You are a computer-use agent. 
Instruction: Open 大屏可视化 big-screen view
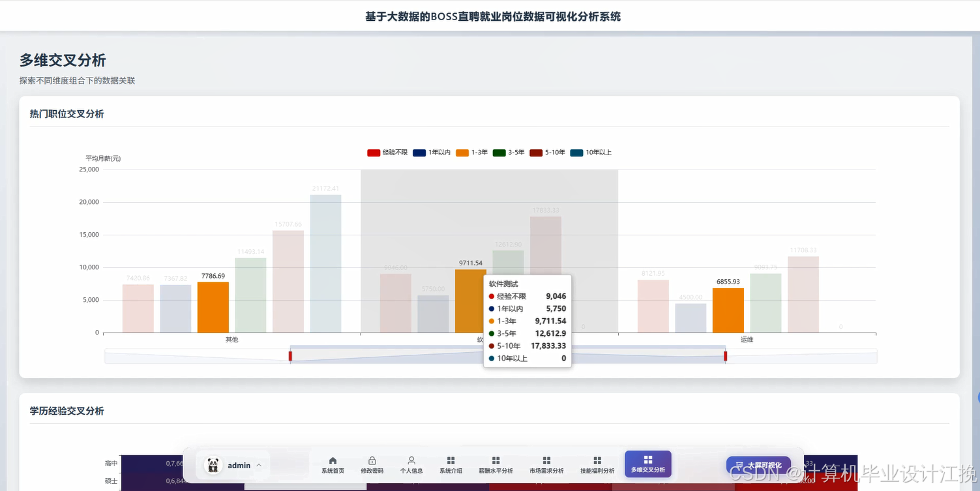coord(758,466)
